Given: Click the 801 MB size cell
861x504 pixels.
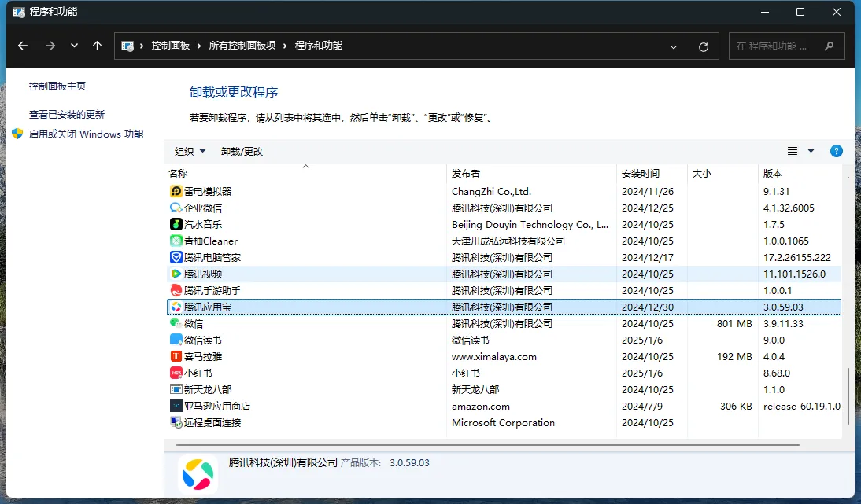Looking at the screenshot, I should (734, 324).
